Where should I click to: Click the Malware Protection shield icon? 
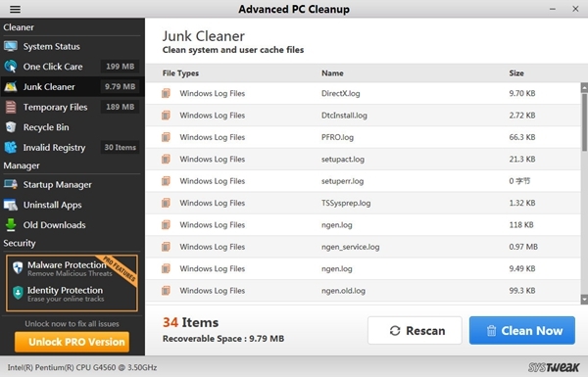tap(18, 267)
